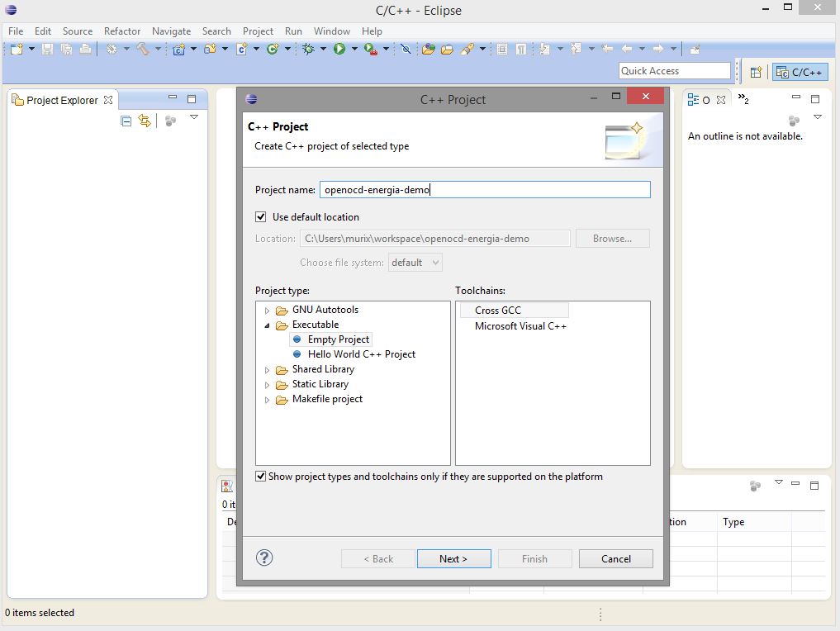Click the Open Type toolbar icon
Screen dimensions: 840x631
(x=428, y=50)
